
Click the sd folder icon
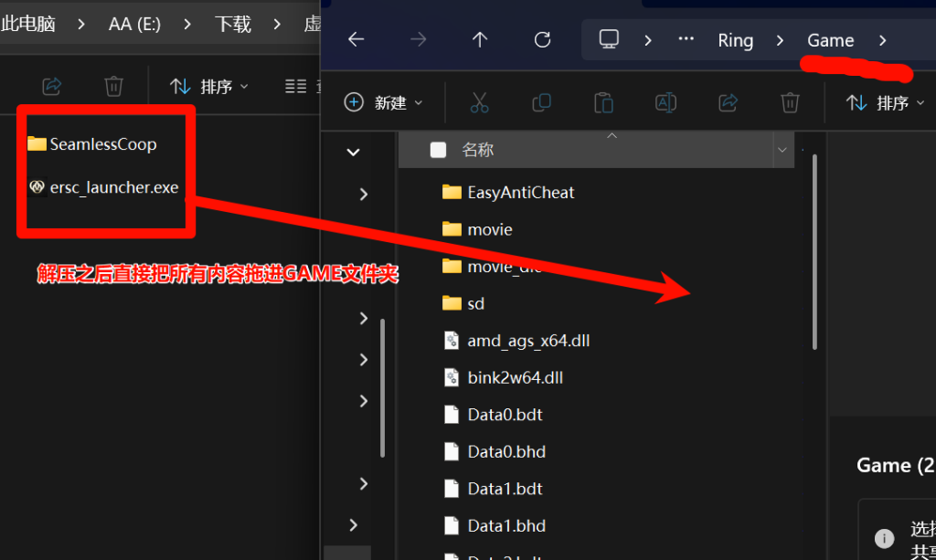pos(452,303)
